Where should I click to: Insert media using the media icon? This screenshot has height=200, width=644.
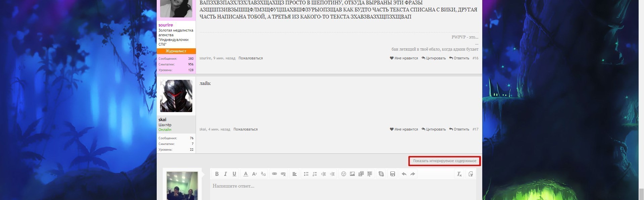tap(361, 174)
